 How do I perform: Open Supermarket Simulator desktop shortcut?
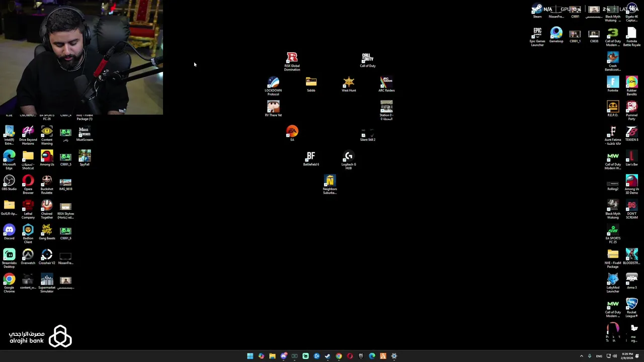[x=47, y=283]
